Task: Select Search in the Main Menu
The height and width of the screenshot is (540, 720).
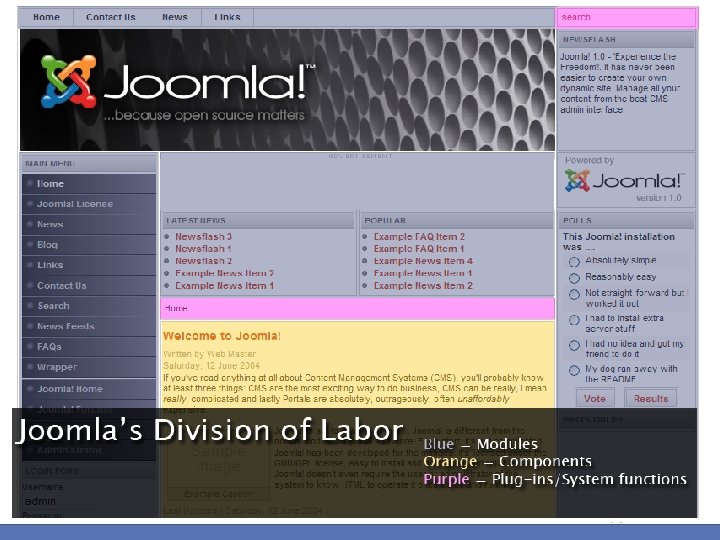Action: click(x=89, y=306)
